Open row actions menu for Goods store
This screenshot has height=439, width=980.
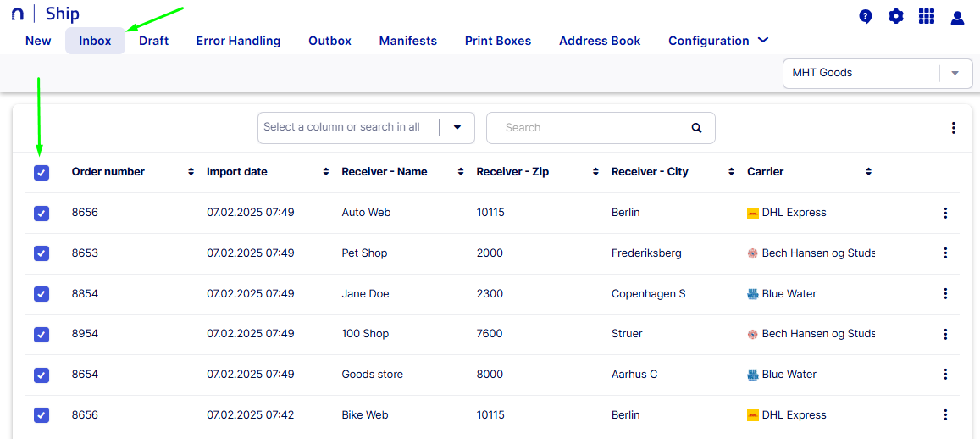[945, 375]
